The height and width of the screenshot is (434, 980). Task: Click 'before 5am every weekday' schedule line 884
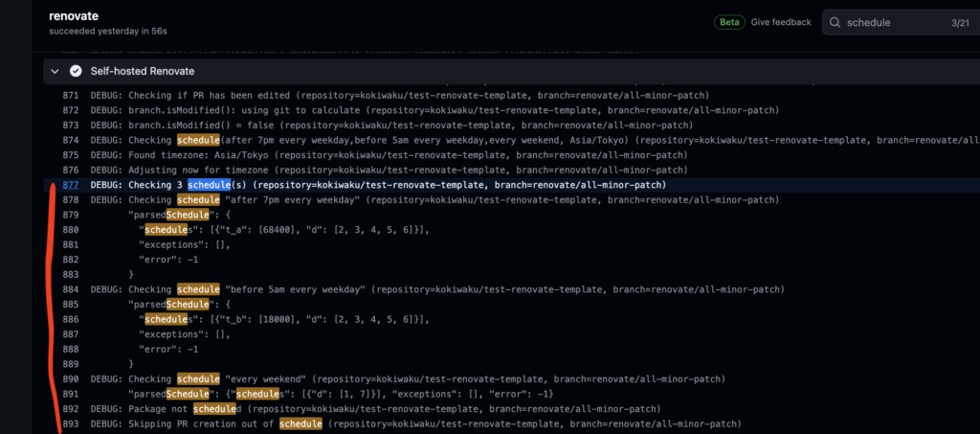click(436, 289)
